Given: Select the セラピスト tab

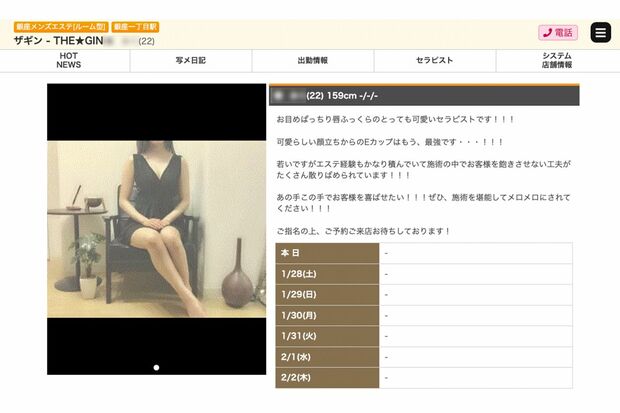Looking at the screenshot, I should pos(434,60).
